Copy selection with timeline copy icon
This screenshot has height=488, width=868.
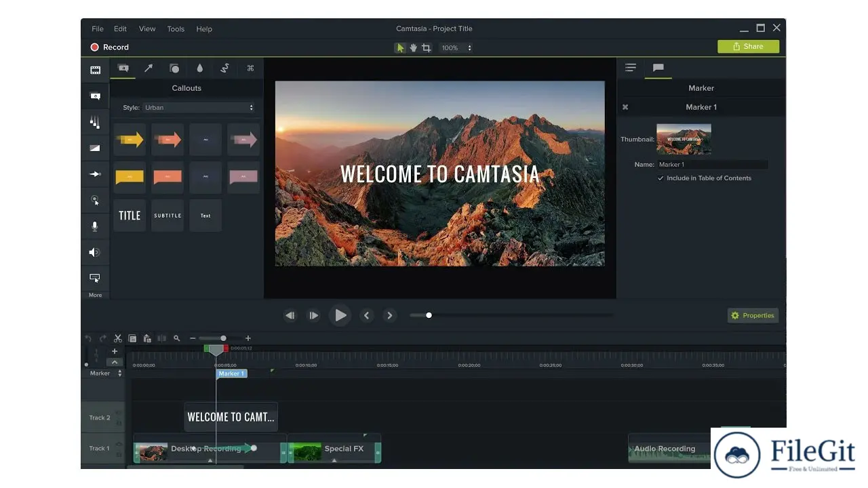[132, 338]
